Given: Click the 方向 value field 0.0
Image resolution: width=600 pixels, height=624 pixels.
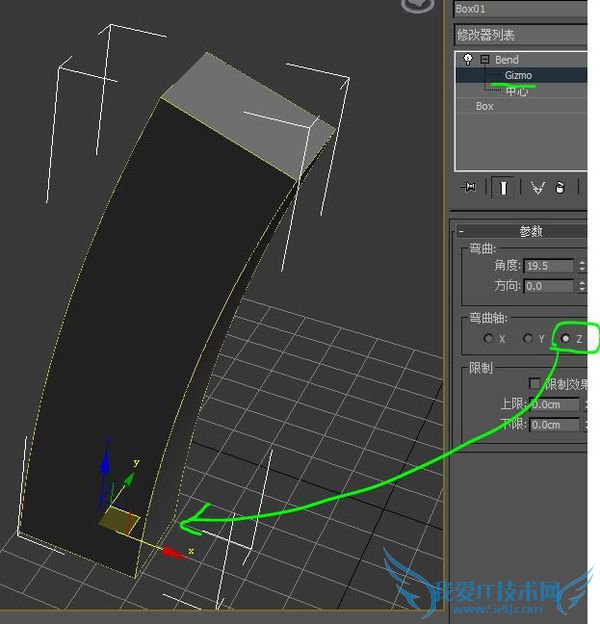Looking at the screenshot, I should [549, 286].
